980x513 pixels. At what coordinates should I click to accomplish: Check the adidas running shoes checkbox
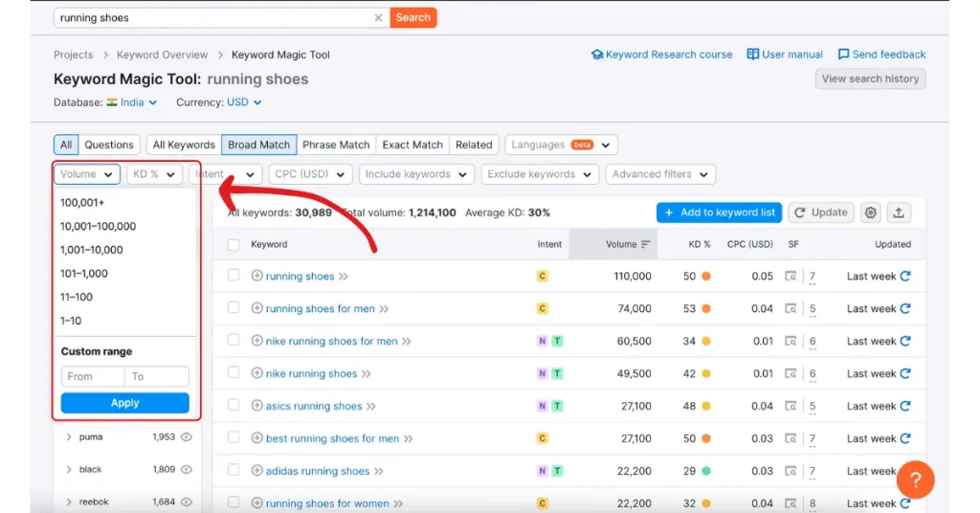[x=234, y=470]
